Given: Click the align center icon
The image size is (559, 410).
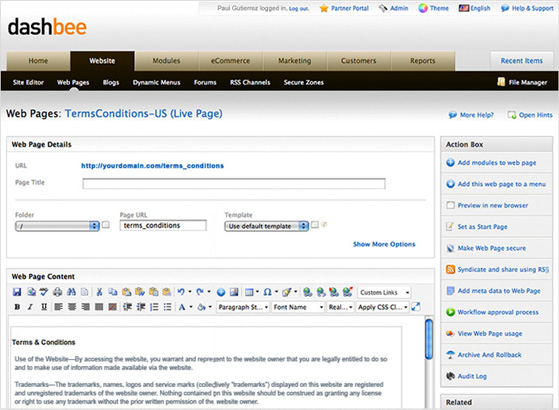Looking at the screenshot, I should pos(72,307).
